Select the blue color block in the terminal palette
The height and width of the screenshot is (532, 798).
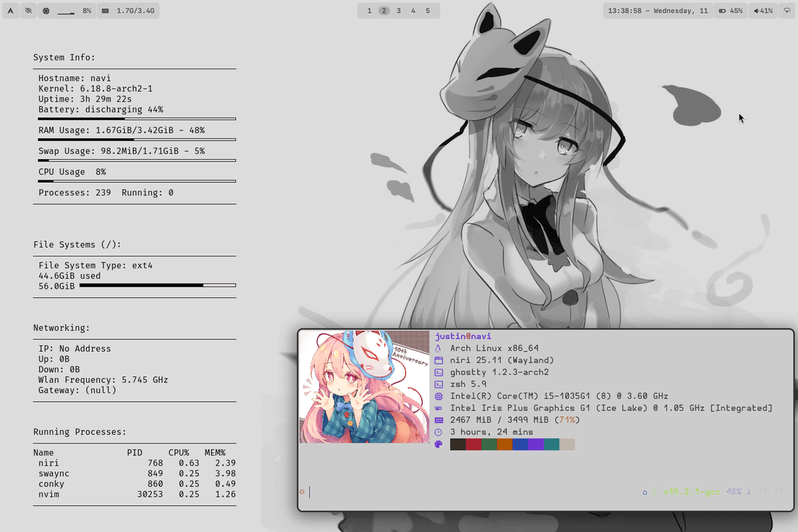click(520, 444)
